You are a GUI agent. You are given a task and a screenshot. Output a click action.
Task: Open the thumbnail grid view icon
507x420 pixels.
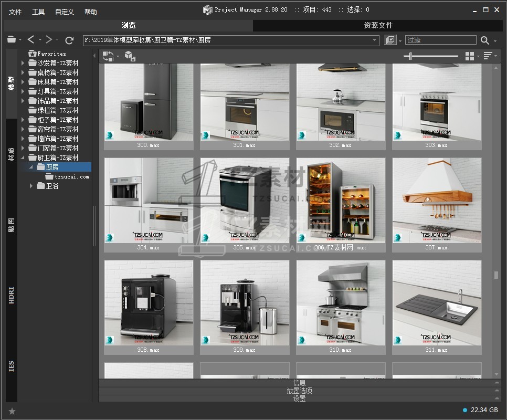(x=470, y=56)
